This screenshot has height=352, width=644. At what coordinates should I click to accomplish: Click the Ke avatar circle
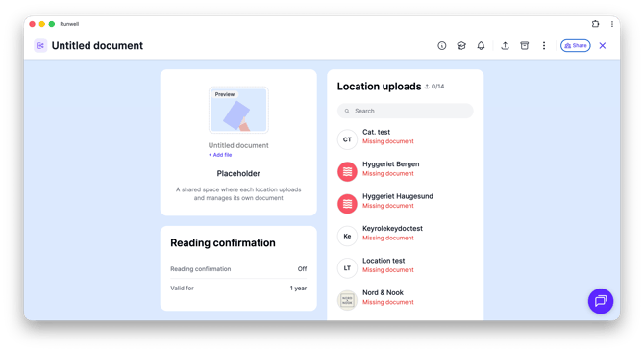[x=347, y=236]
